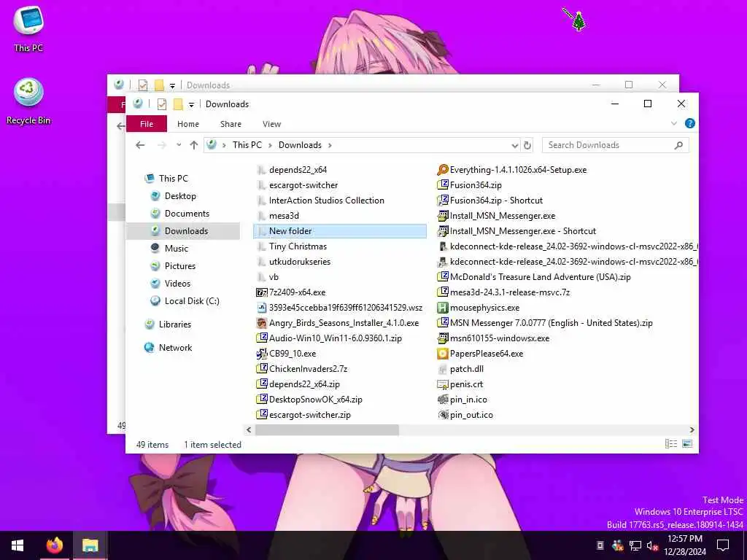
Task: Expand the ribbon with the chevron
Action: [x=673, y=124]
